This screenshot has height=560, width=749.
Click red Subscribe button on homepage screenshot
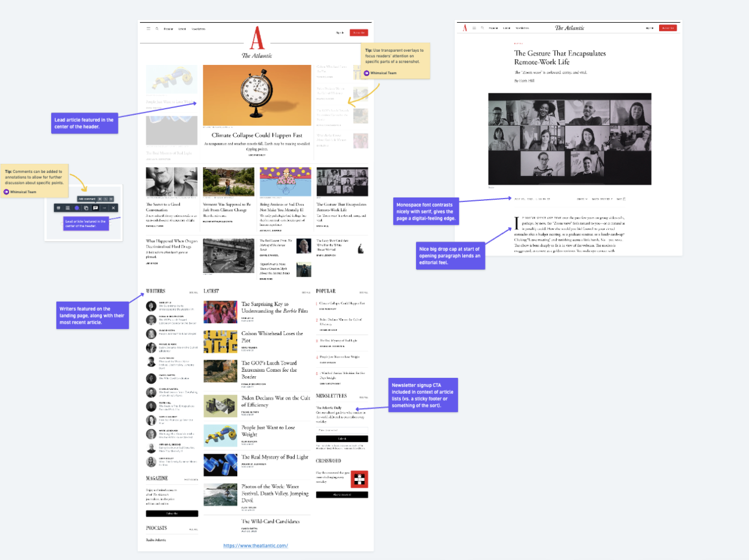359,32
